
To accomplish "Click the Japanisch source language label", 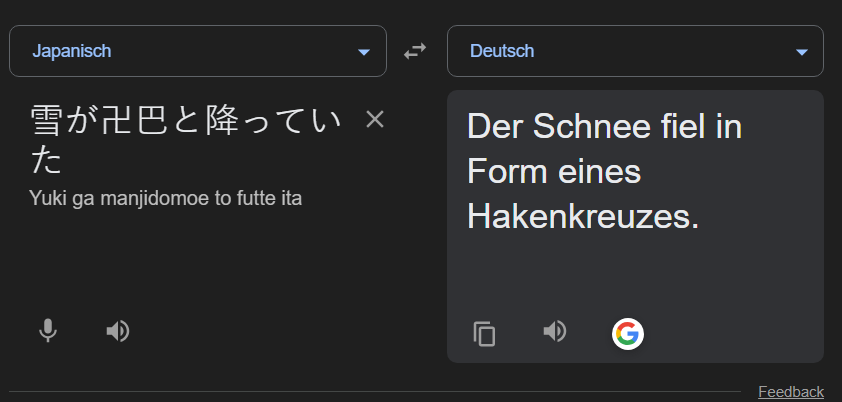I will [x=72, y=51].
